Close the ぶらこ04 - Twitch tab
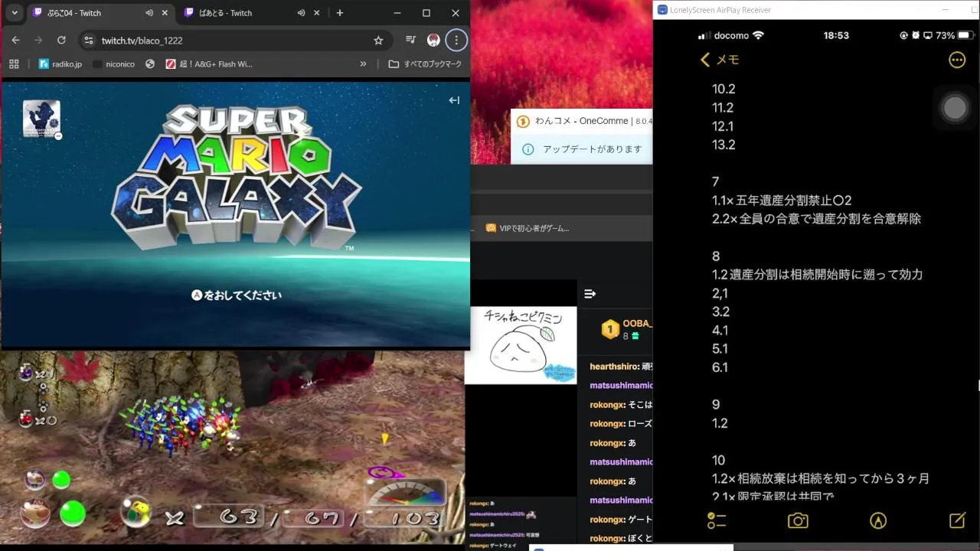 click(x=165, y=13)
